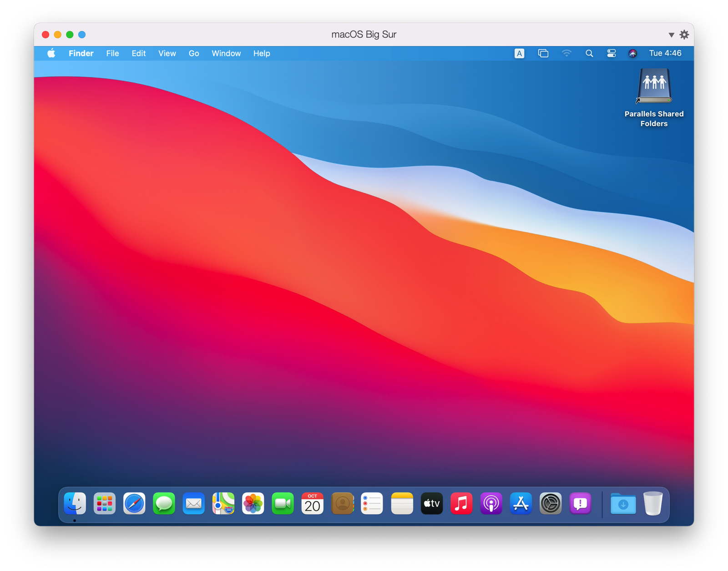The width and height of the screenshot is (728, 571).
Task: Open Launchpad from the Dock
Action: coord(104,504)
